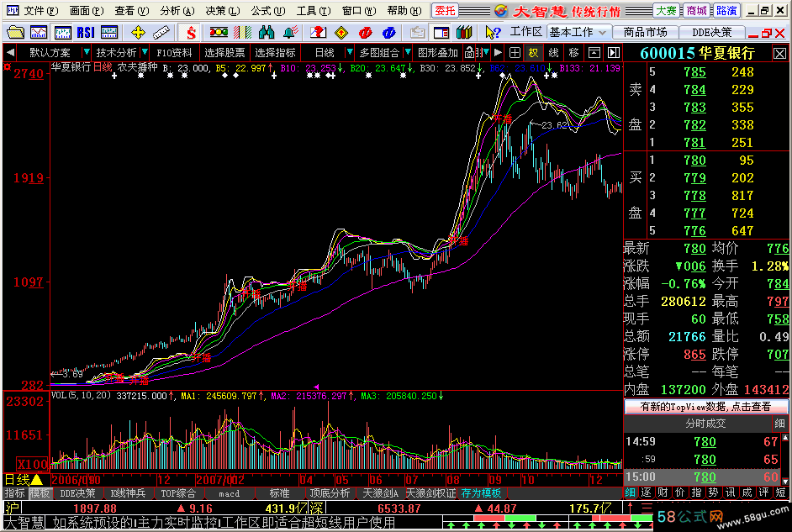Open the 帮助(H) menu
The image size is (792, 532).
click(x=404, y=11)
